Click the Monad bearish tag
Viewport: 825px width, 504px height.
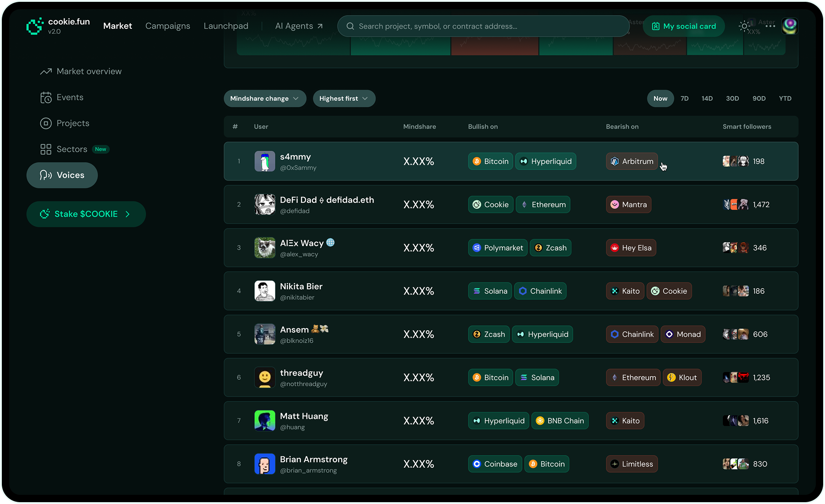(683, 334)
